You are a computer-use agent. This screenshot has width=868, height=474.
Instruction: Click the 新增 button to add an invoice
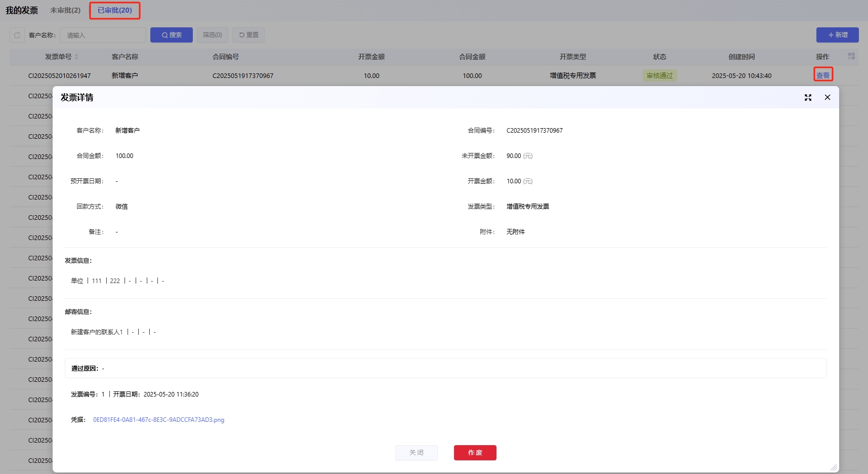[837, 35]
